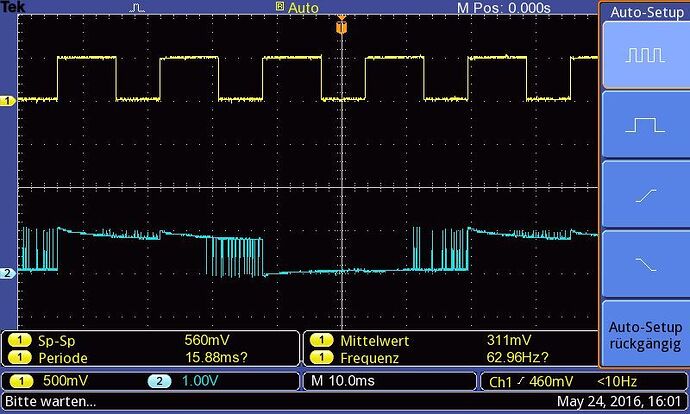Open the Auto-Setup menu header
This screenshot has width=690, height=414.
pyautogui.click(x=644, y=12)
